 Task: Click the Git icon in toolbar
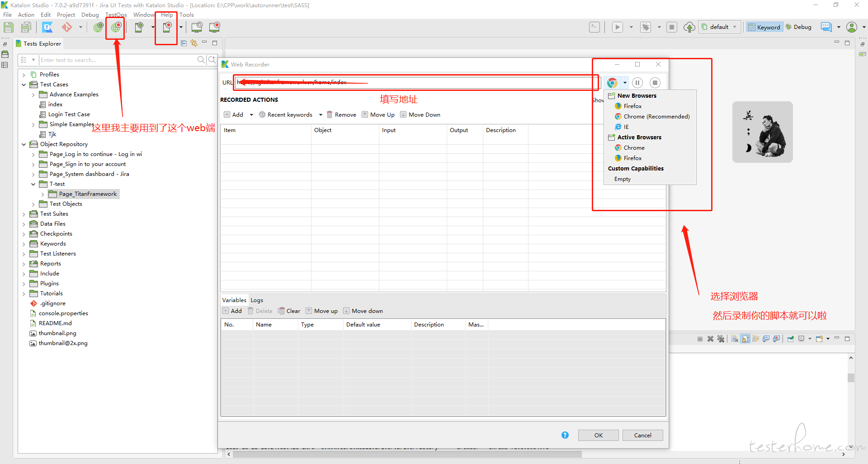coord(67,27)
